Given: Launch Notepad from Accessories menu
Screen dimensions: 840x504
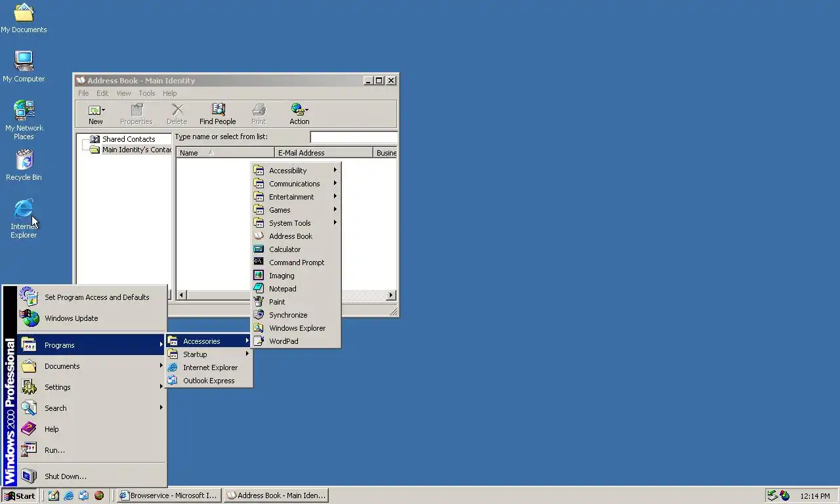Looking at the screenshot, I should tap(295, 289).
